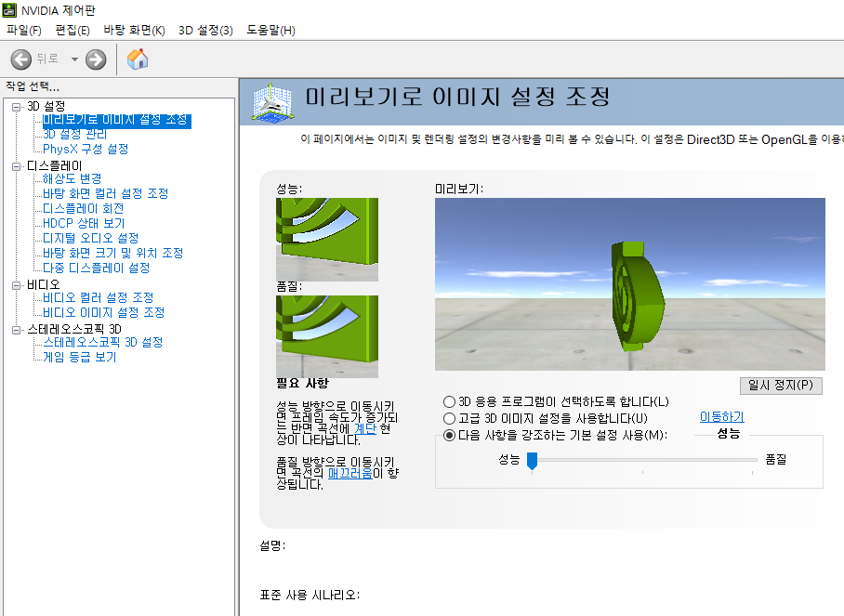844x616 pixels.
Task: Open the 파일(F) menu
Action: tap(24, 31)
